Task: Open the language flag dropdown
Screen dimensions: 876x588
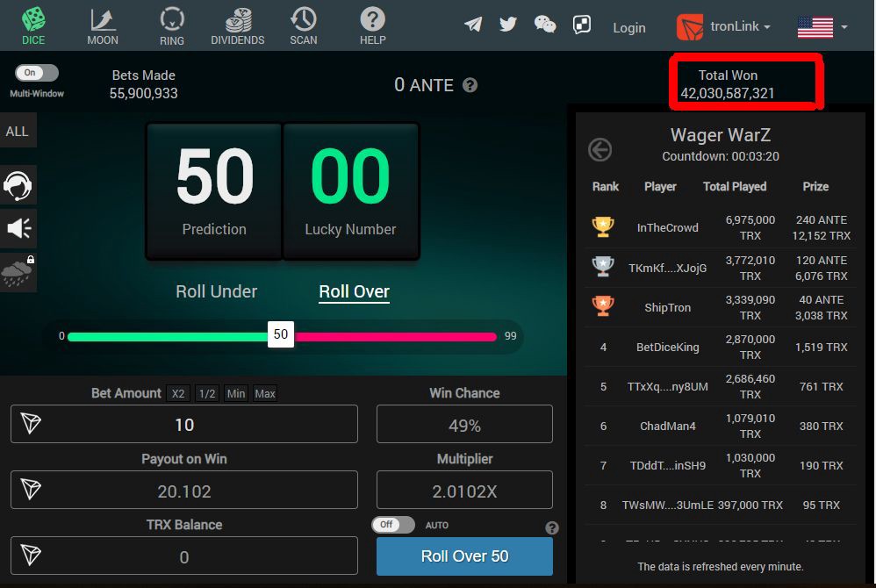Action: click(822, 27)
